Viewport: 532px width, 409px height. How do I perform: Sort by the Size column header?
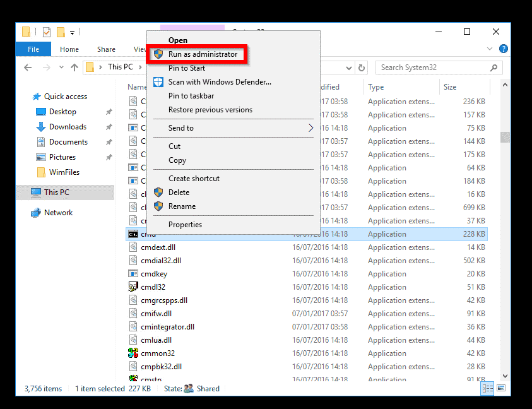450,87
